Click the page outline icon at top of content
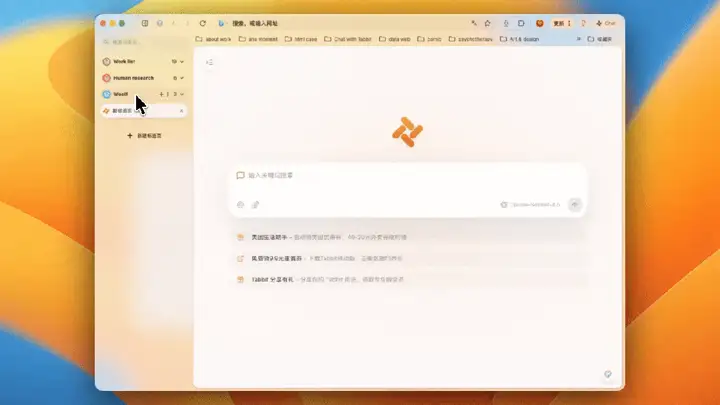Viewport: 720px width, 405px height. [x=209, y=62]
